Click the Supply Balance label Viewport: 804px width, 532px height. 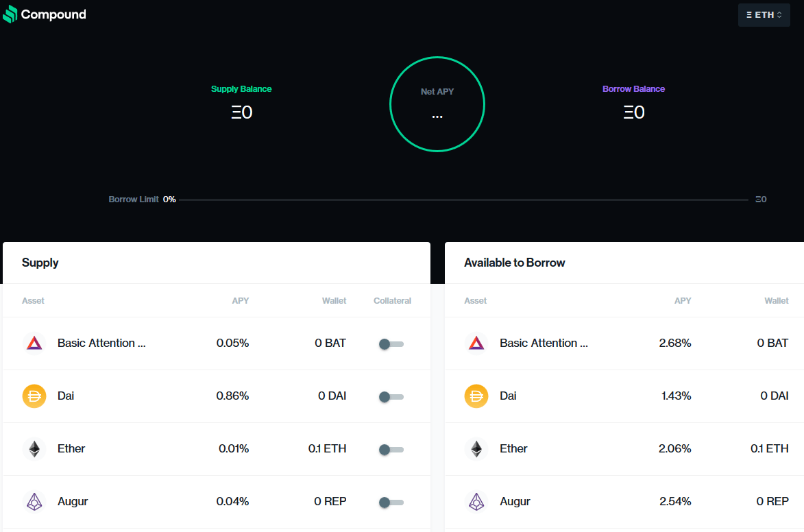(241, 89)
